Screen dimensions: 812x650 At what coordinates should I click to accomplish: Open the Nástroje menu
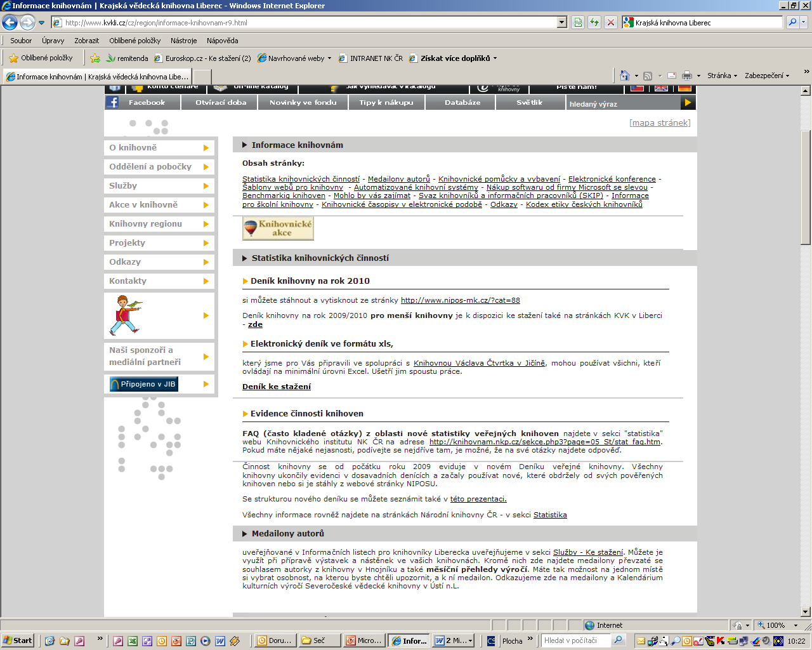click(x=184, y=41)
